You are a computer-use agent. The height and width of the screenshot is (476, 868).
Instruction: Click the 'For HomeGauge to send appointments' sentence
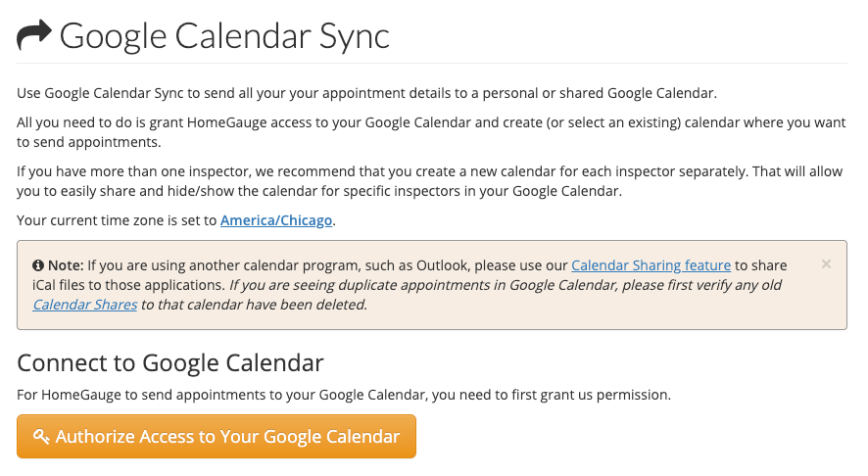click(344, 395)
